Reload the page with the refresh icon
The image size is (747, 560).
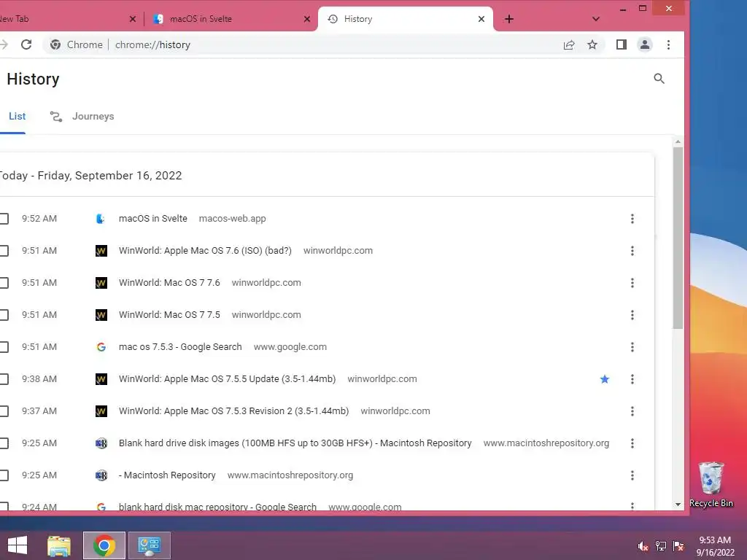[26, 44]
